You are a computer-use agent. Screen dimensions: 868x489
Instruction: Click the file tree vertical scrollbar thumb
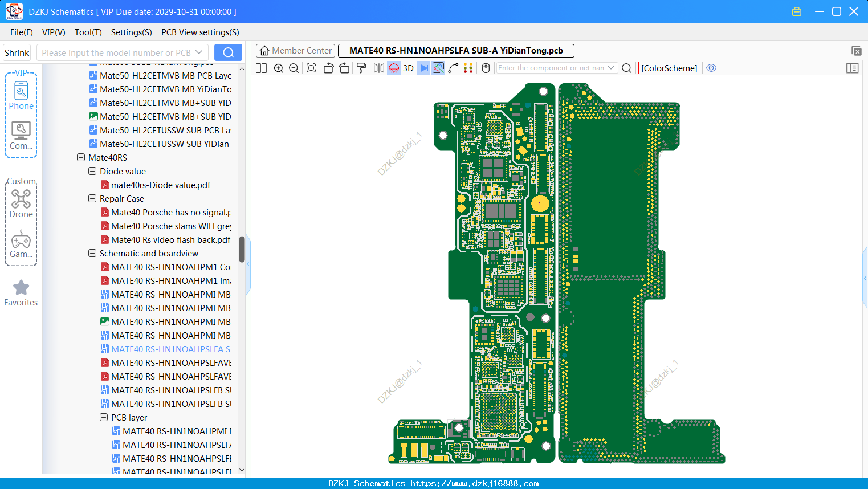(242, 249)
